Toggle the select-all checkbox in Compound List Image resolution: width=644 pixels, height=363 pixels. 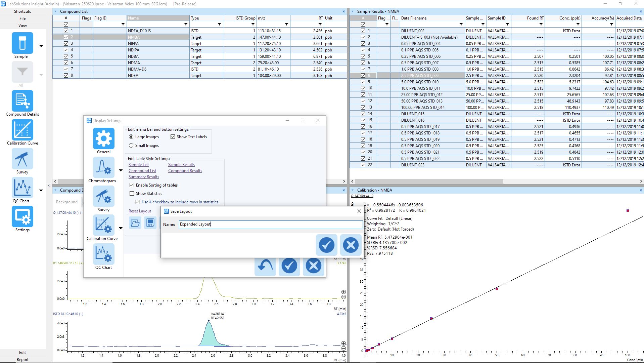66,24
